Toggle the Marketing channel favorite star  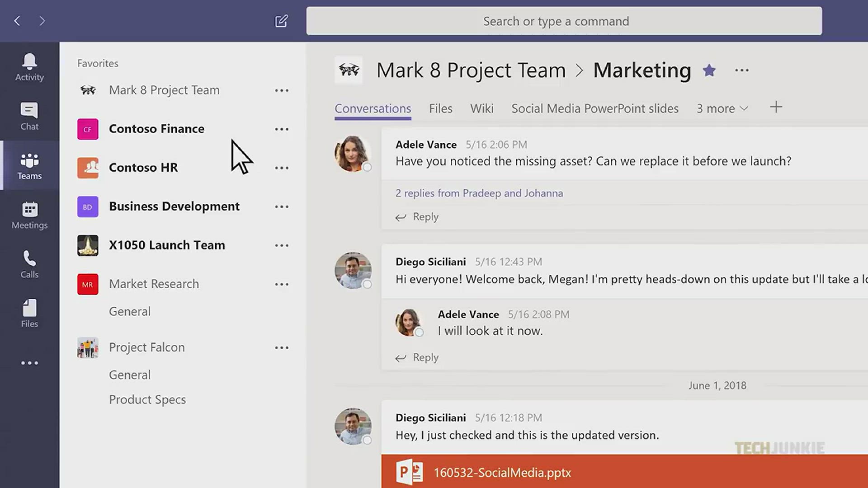709,70
